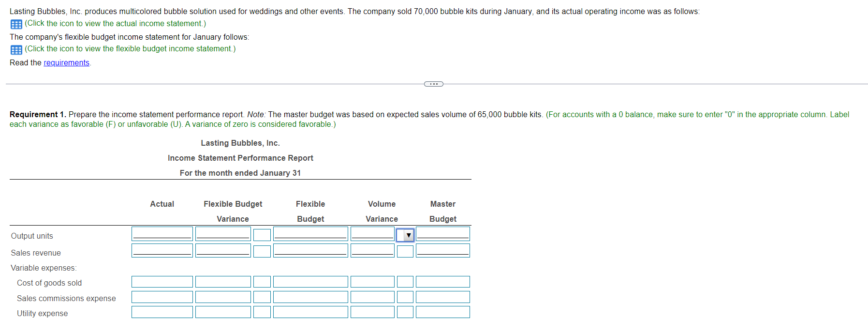Screen dimensions: 868x319
Task: Click Output units Volume Variance field
Action: pyautogui.click(x=372, y=234)
